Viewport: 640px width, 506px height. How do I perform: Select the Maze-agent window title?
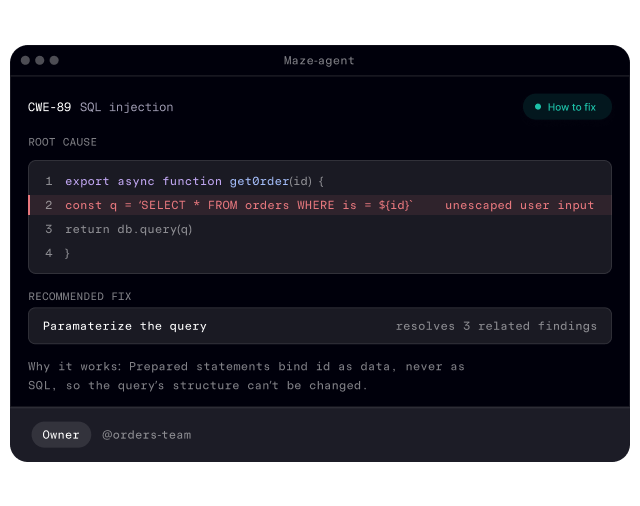point(319,60)
